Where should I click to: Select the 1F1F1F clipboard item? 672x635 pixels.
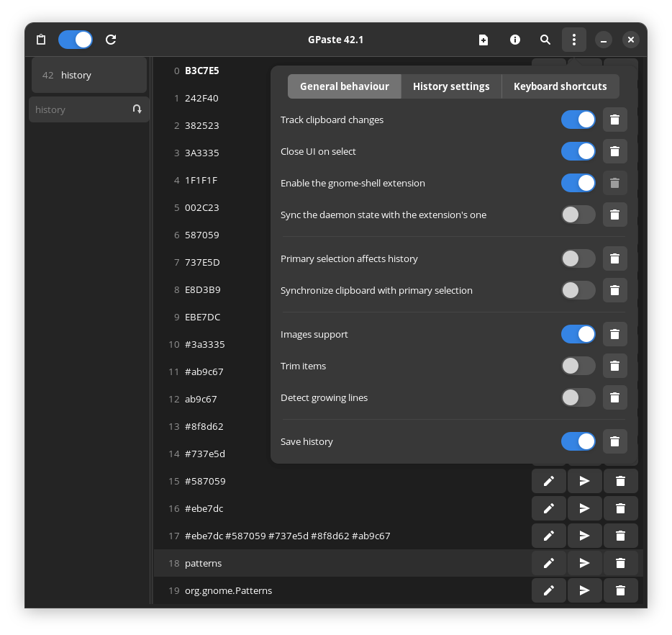[201, 181]
